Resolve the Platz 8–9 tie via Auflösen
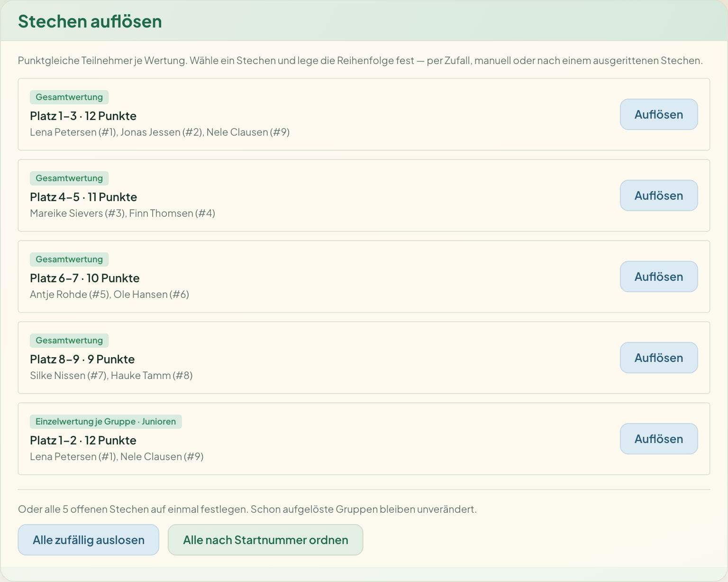The width and height of the screenshot is (728, 582). click(659, 358)
